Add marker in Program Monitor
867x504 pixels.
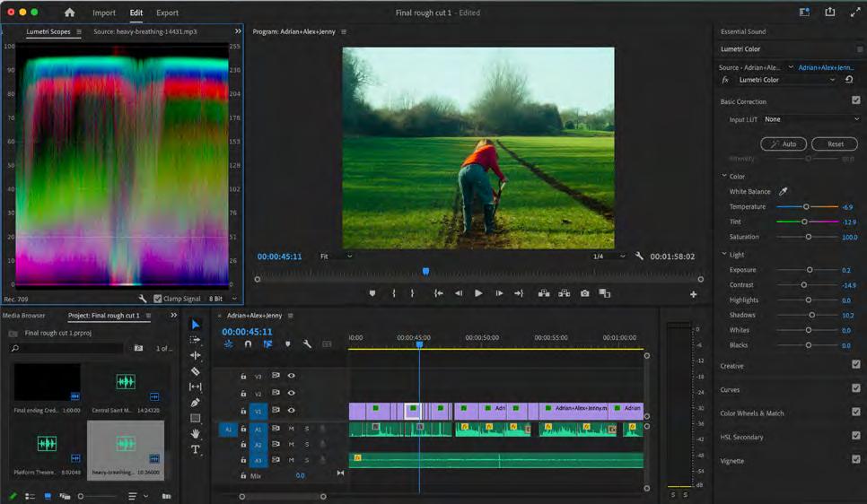pos(372,293)
